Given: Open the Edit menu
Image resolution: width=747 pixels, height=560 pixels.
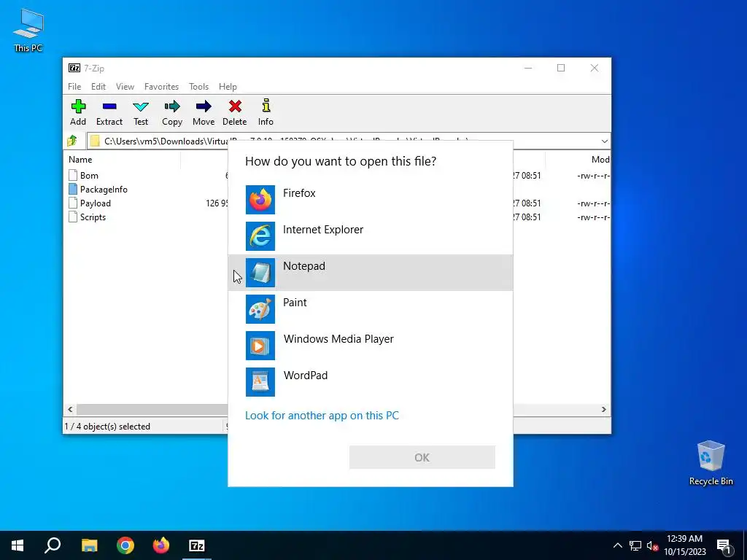Looking at the screenshot, I should coord(98,87).
